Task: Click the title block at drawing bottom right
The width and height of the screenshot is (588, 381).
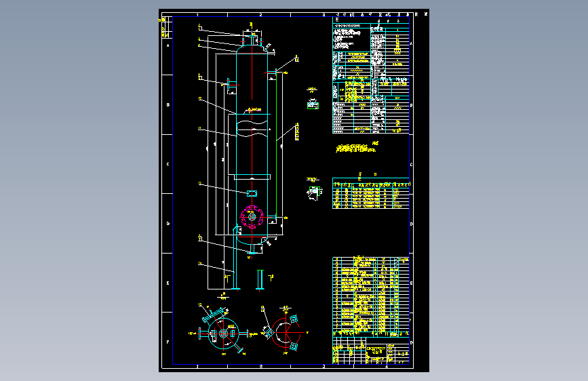Action: [x=370, y=350]
